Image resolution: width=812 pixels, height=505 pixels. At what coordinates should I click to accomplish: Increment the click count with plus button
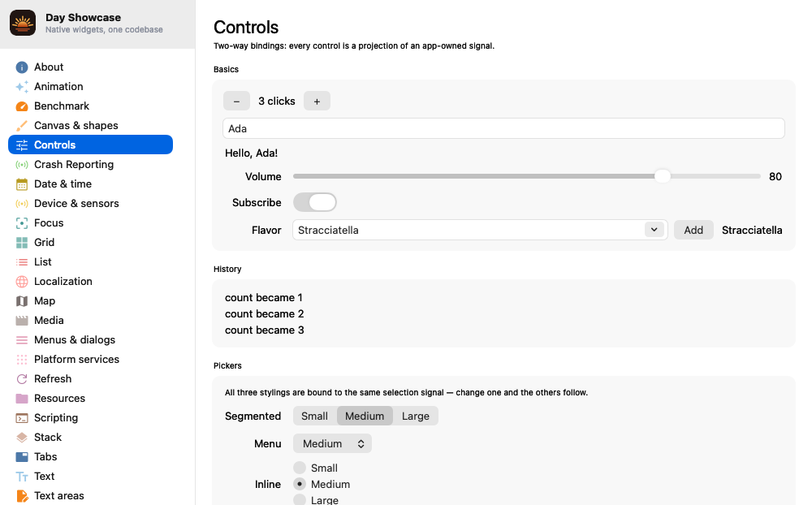[x=317, y=101]
